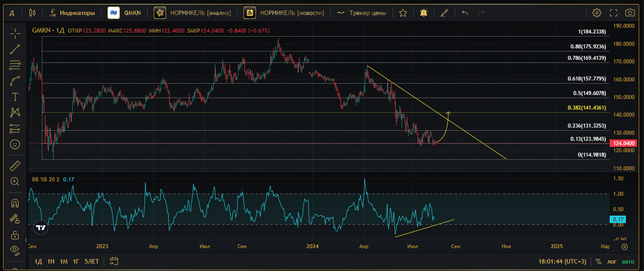Select the 5ЛЕТ date range
This screenshot has width=644, height=271.
pos(92,261)
